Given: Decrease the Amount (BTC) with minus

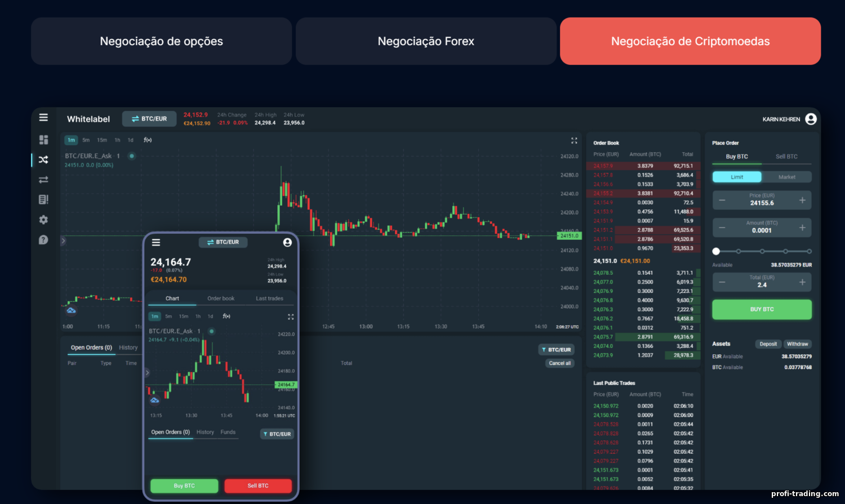Looking at the screenshot, I should pyautogui.click(x=722, y=228).
